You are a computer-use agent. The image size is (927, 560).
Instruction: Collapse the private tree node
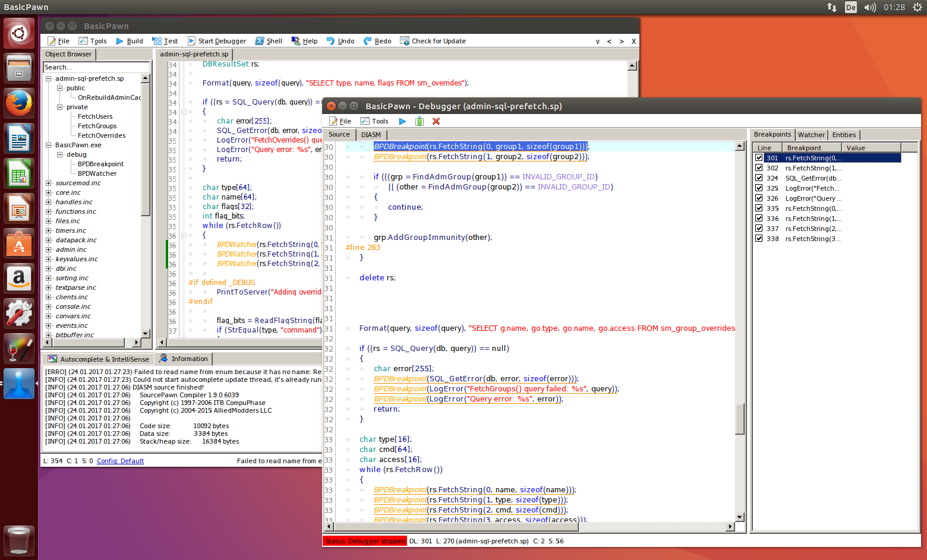pos(60,107)
